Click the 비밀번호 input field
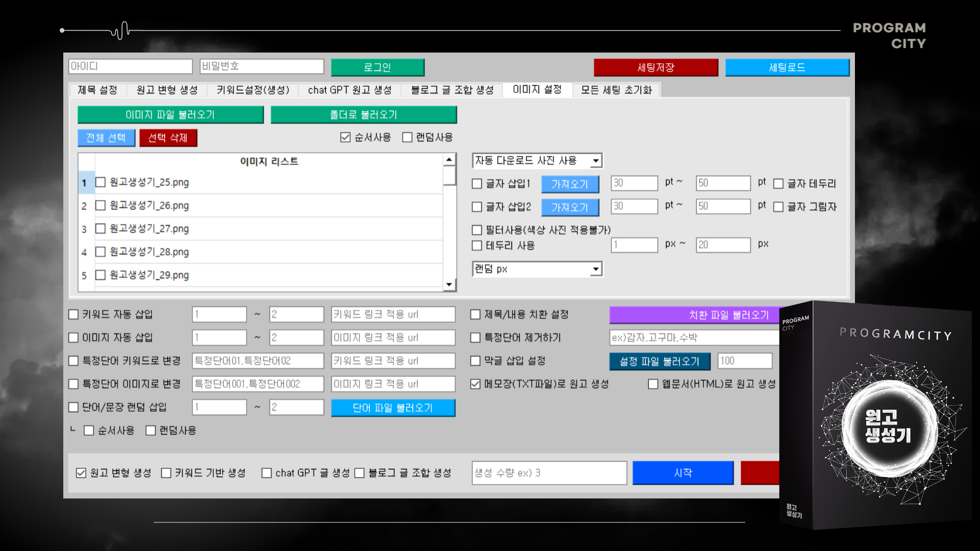 [262, 66]
